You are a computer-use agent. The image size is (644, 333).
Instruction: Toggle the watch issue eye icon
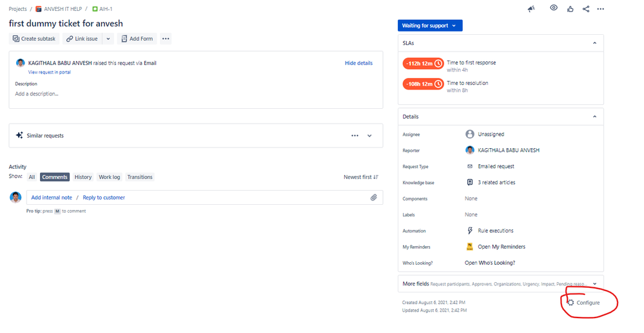tap(554, 8)
